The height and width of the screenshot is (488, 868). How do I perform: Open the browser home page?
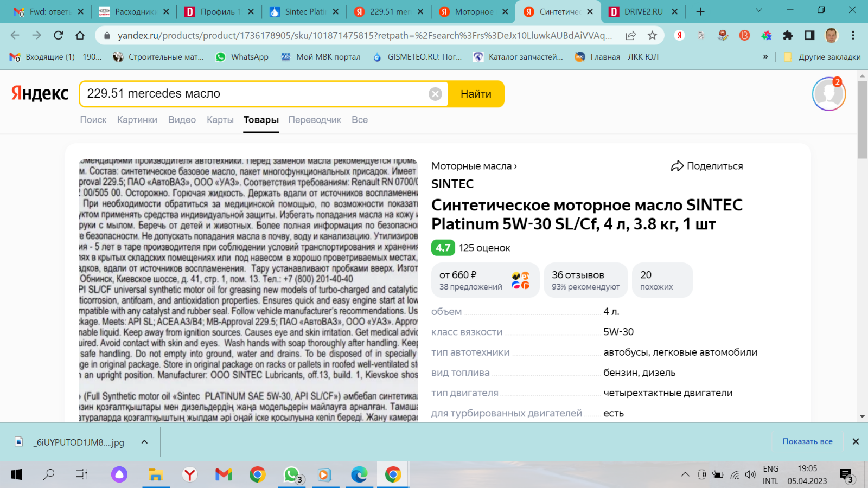coord(80,35)
